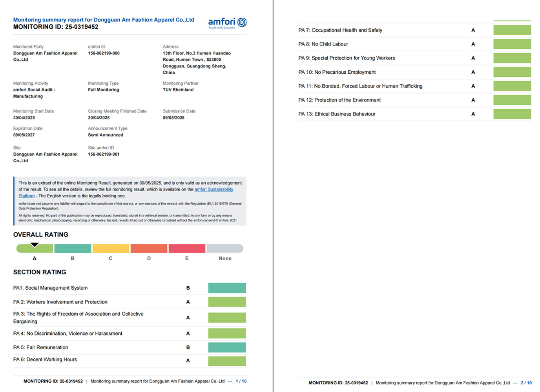Click the heading 'MONITORING ID: 25-0319452'
Screen dimensions: 540x392
tap(56, 27)
